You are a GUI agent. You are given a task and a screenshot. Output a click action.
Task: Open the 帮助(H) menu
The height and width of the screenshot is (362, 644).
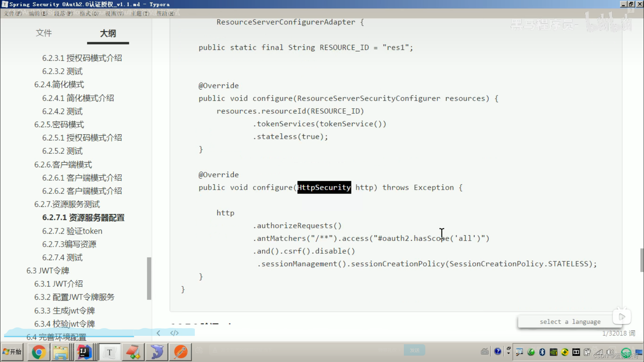pos(165,13)
